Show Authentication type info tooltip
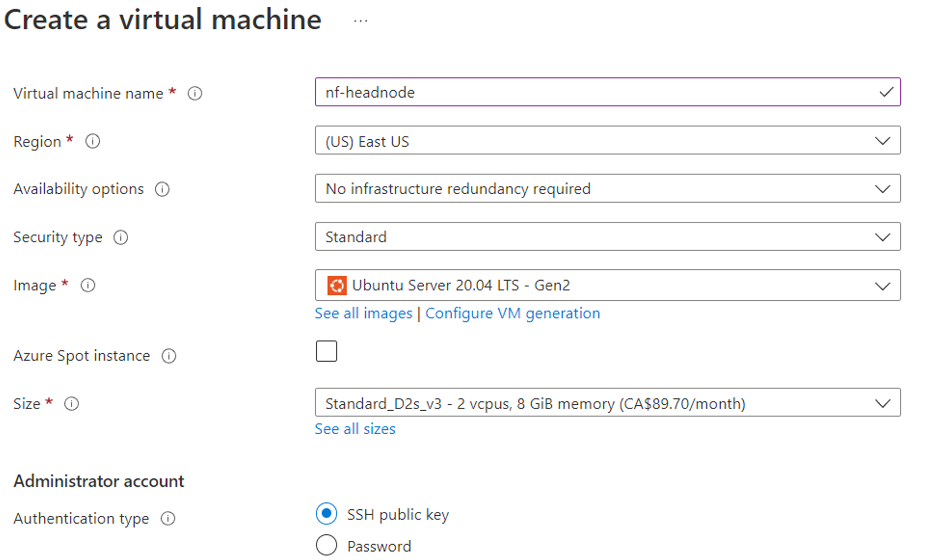The image size is (926, 560). tap(168, 518)
